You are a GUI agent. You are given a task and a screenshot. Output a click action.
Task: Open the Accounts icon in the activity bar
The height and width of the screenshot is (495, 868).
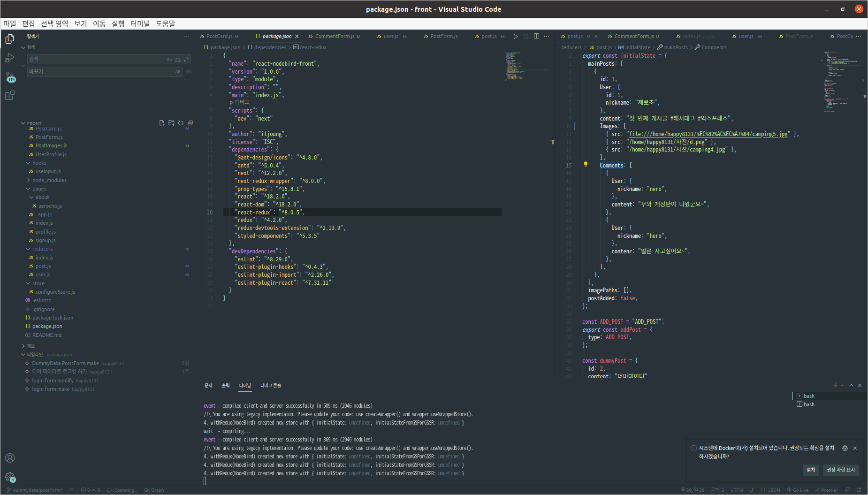10,458
